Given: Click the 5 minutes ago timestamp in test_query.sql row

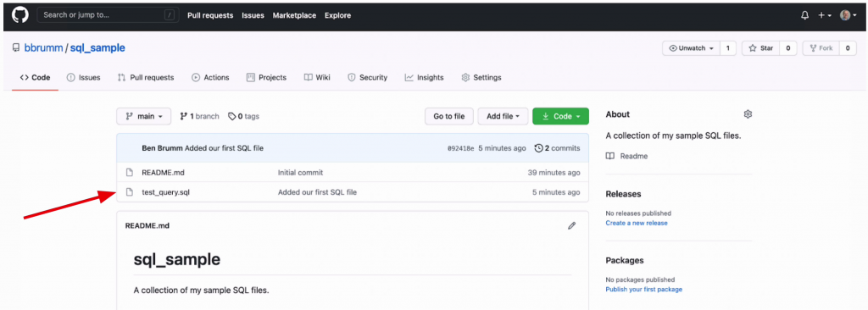Looking at the screenshot, I should [x=556, y=192].
